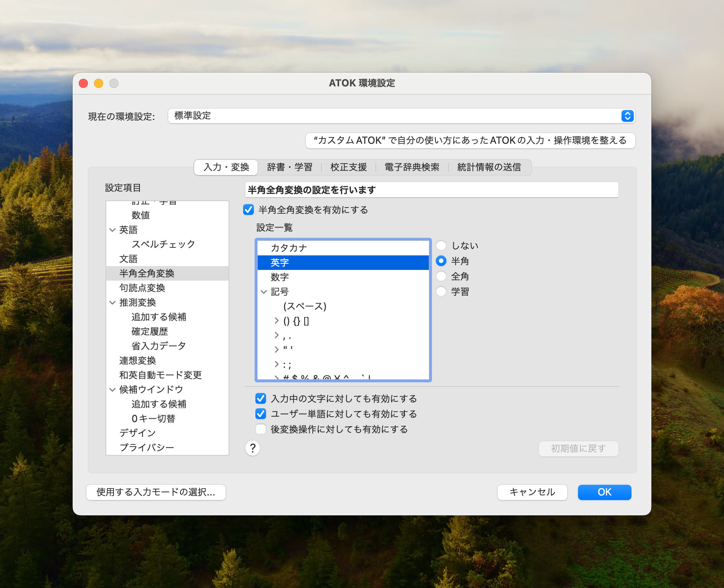Close the ATOK 環境設定 window
The image size is (724, 588).
[x=83, y=83]
